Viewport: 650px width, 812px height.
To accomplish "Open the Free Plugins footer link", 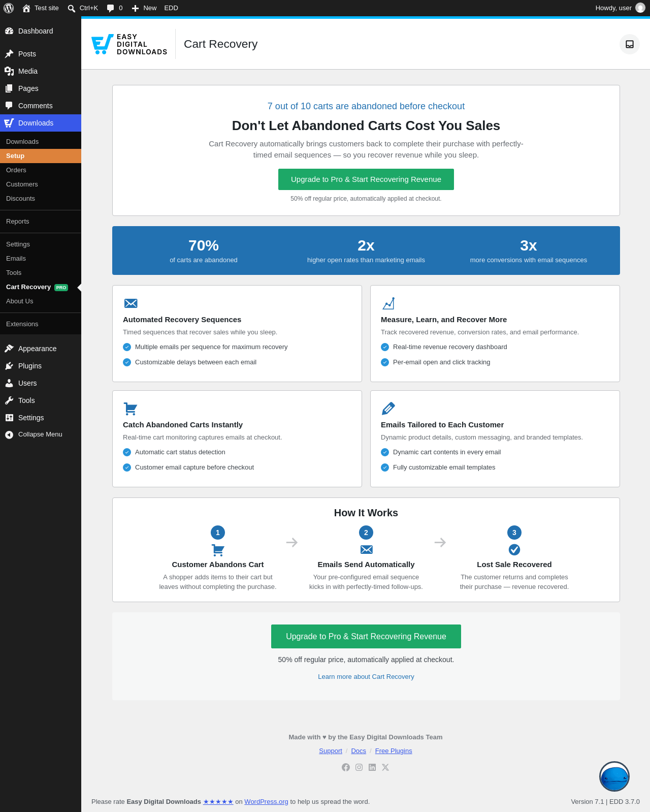I will tap(394, 751).
